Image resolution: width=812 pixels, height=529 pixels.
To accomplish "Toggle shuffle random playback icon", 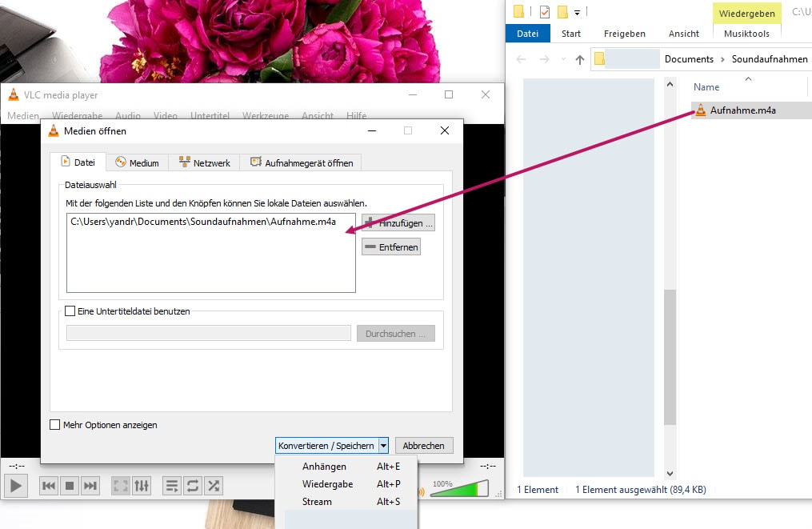I will [x=213, y=485].
